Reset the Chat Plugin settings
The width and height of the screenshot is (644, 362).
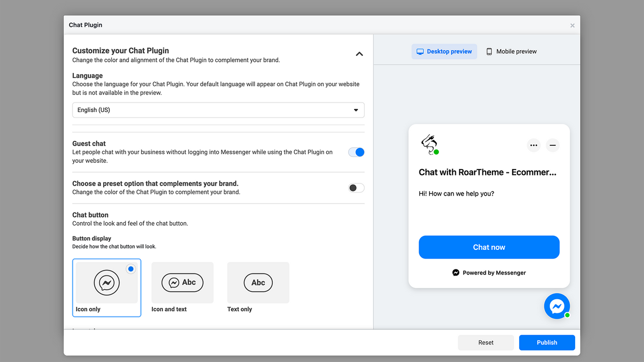(x=486, y=342)
